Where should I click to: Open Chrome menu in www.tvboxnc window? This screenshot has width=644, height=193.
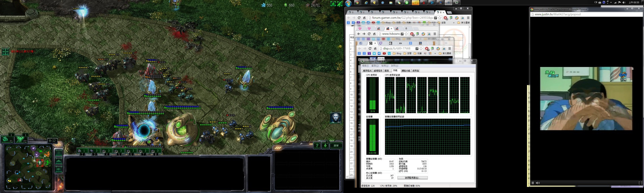point(434,34)
